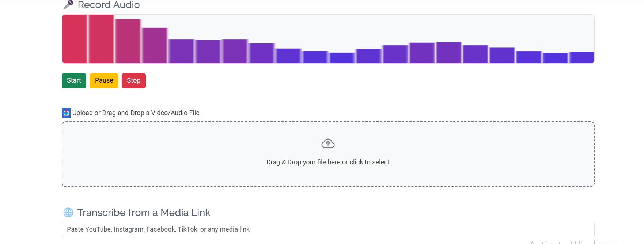Stop the audio recording
Viewport: 644px width, 244px height.
coord(133,80)
